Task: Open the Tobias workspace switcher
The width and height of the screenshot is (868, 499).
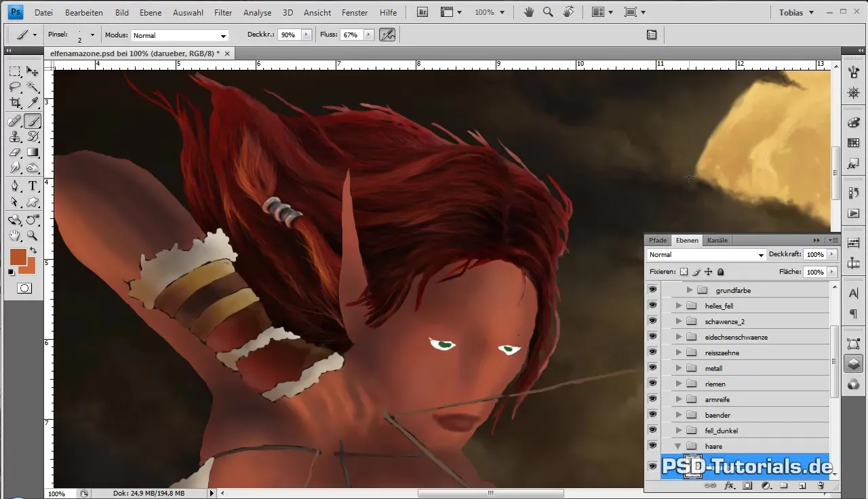Action: (x=796, y=13)
